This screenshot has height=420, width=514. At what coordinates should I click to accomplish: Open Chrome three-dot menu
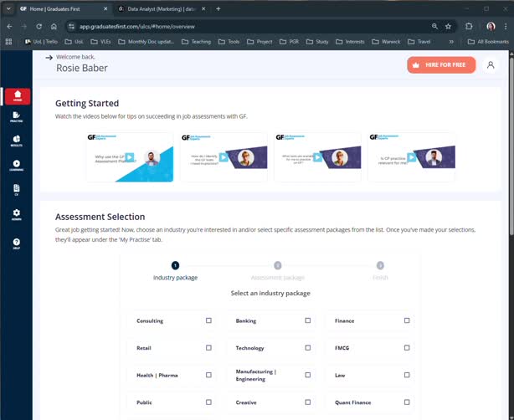pos(506,27)
